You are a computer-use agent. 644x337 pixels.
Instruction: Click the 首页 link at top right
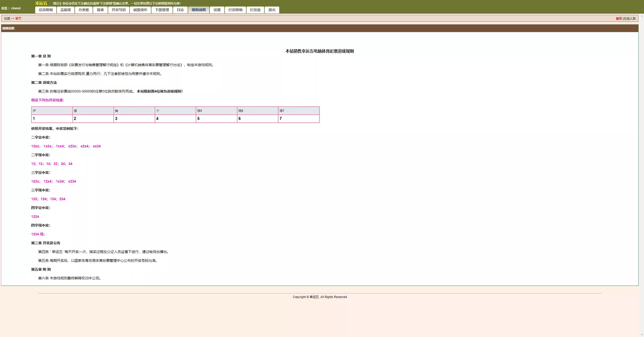coord(619,18)
